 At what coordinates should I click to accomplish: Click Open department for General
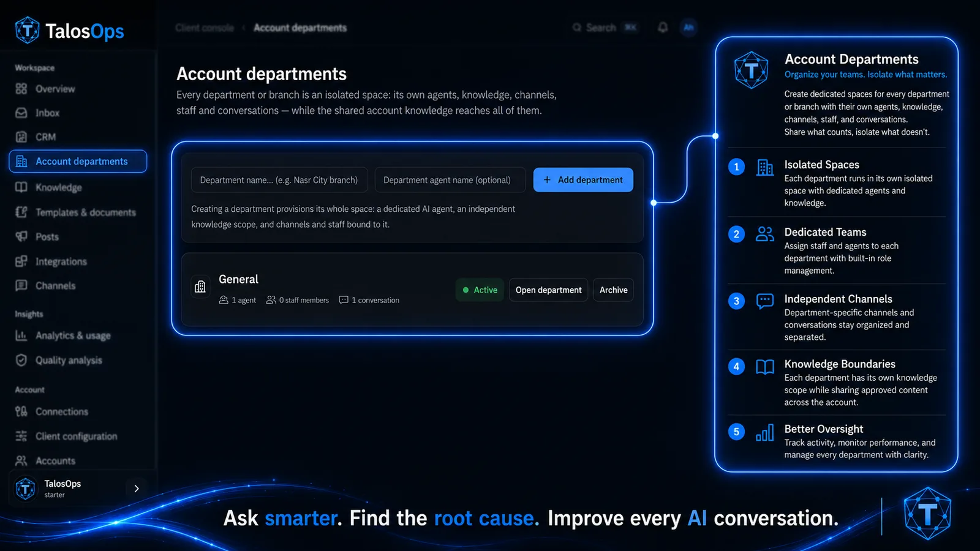[548, 290]
